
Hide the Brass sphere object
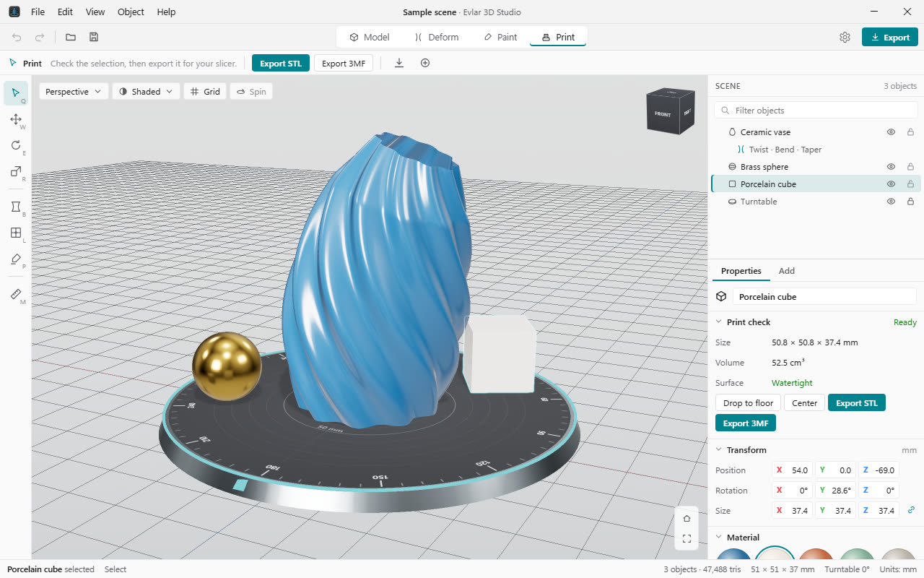(x=891, y=167)
